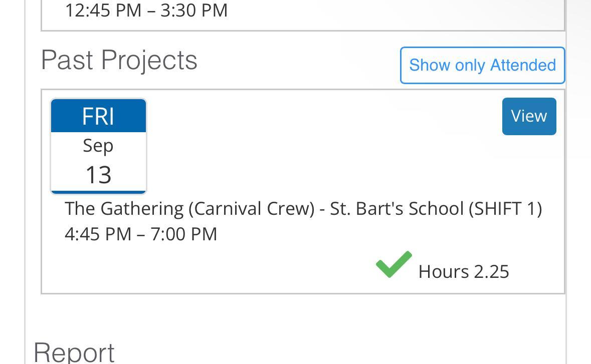Select the Sep month label on the calendar badge
The width and height of the screenshot is (591, 364).
tap(98, 146)
